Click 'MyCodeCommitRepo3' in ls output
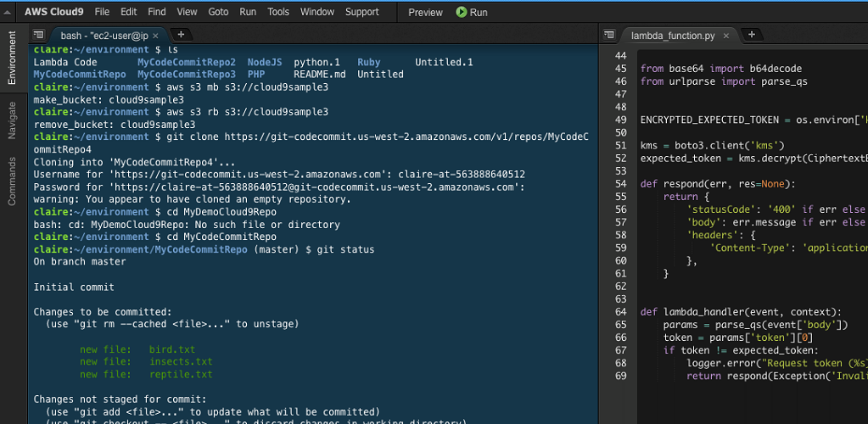 coord(187,74)
